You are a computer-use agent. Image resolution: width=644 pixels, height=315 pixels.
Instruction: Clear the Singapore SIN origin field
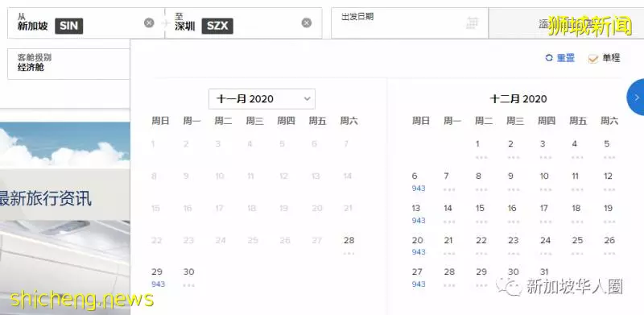pos(149,23)
